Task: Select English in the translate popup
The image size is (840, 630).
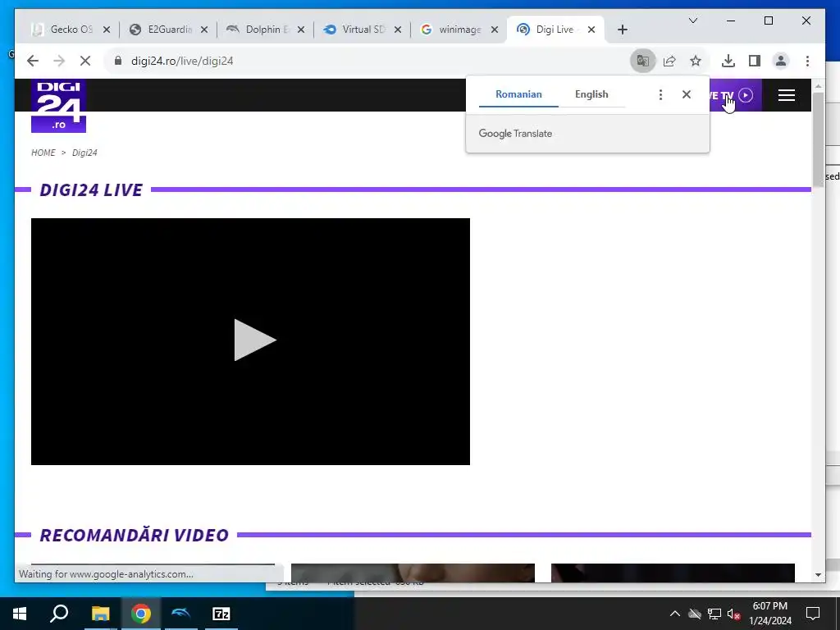Action: coord(591,94)
